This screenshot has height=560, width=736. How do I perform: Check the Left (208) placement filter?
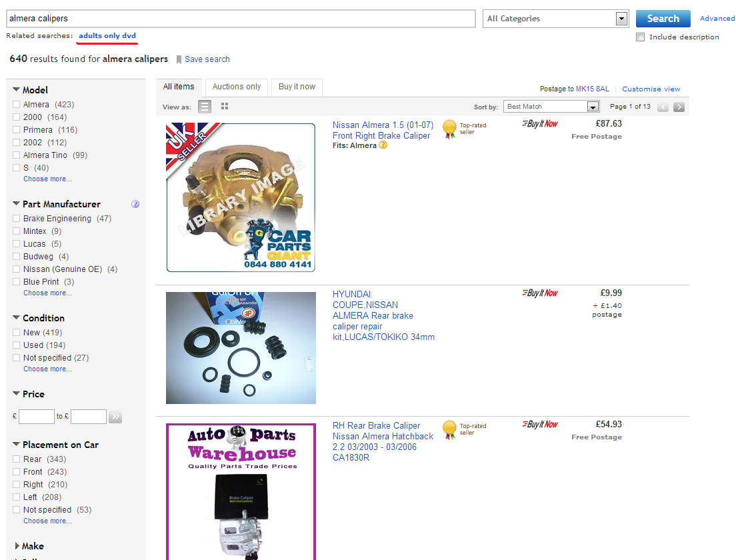(x=17, y=497)
